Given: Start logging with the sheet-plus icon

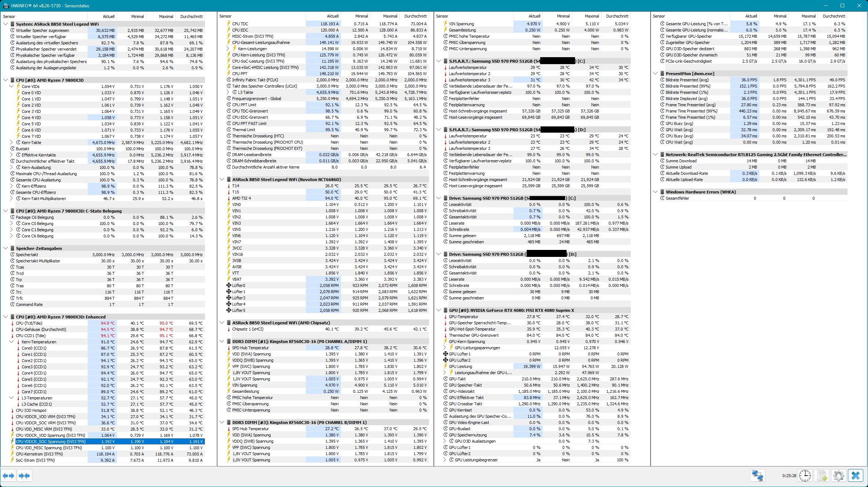Looking at the screenshot, I should click(x=822, y=476).
